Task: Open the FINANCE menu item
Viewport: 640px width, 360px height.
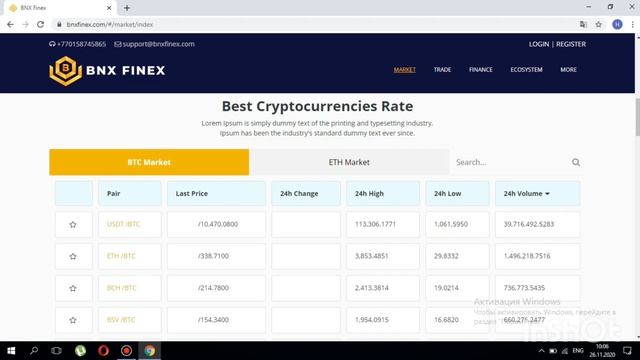Action: pyautogui.click(x=481, y=70)
